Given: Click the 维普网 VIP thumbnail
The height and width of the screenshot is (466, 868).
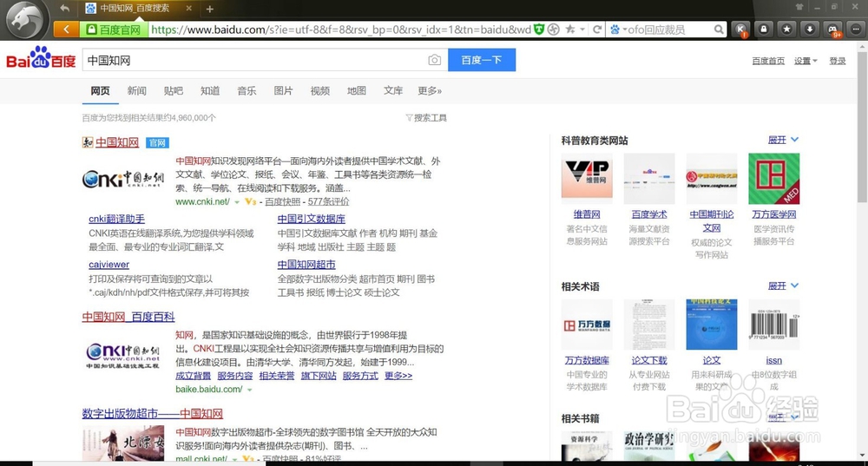Looking at the screenshot, I should pyautogui.click(x=587, y=179).
